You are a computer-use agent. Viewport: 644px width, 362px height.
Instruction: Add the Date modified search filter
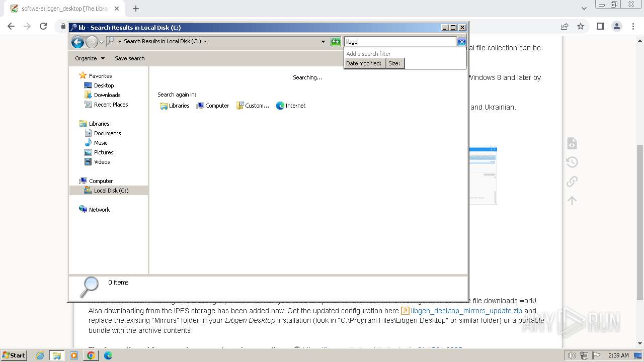[x=365, y=63]
